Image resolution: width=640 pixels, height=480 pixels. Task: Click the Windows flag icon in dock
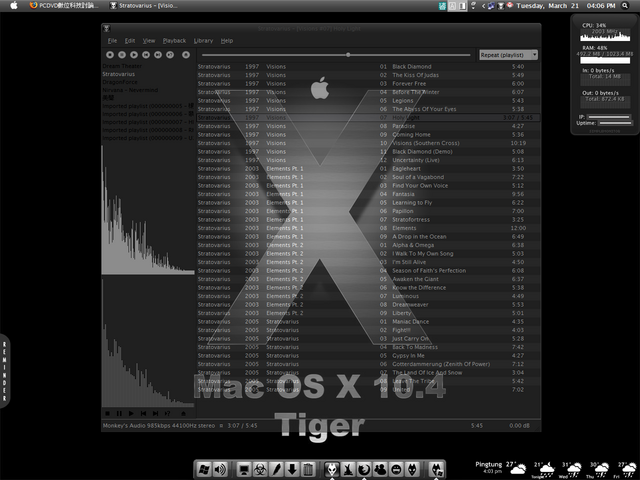[203, 469]
